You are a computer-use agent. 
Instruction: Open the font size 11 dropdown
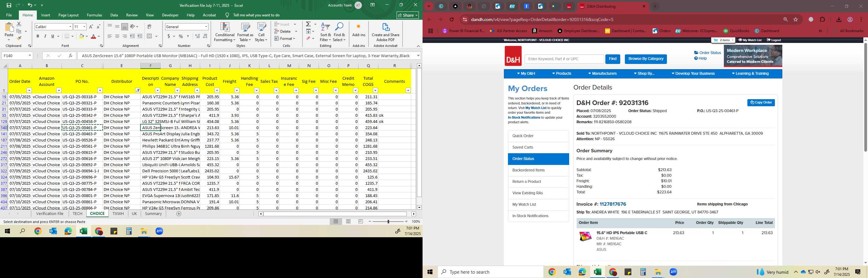pyautogui.click(x=84, y=27)
